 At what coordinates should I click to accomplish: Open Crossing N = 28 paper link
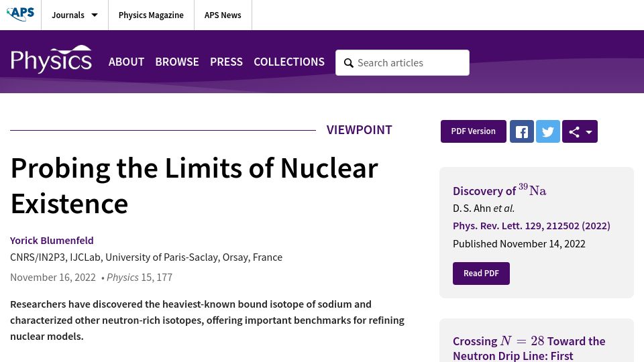click(529, 348)
